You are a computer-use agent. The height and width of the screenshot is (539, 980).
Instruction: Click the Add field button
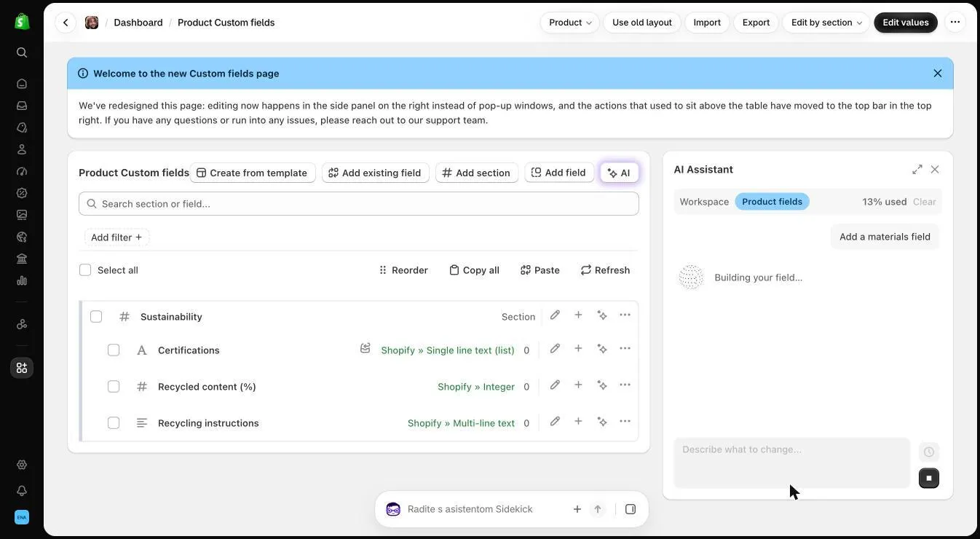(559, 173)
